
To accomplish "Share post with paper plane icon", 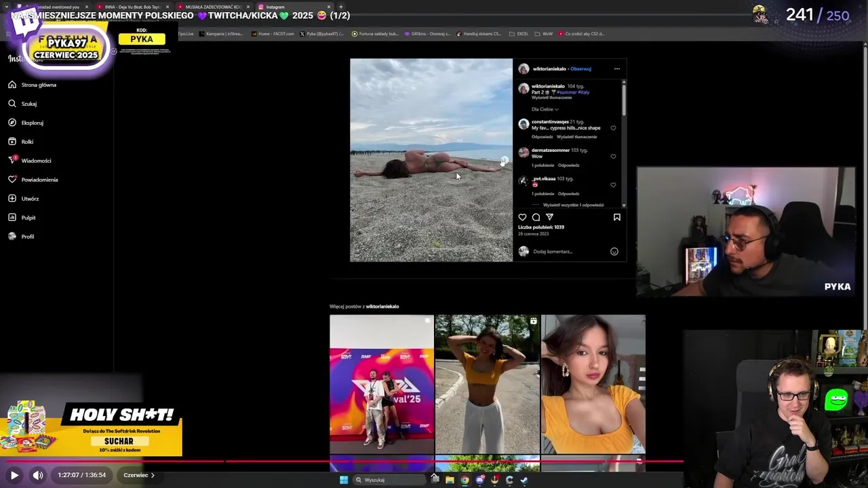I will coord(549,217).
